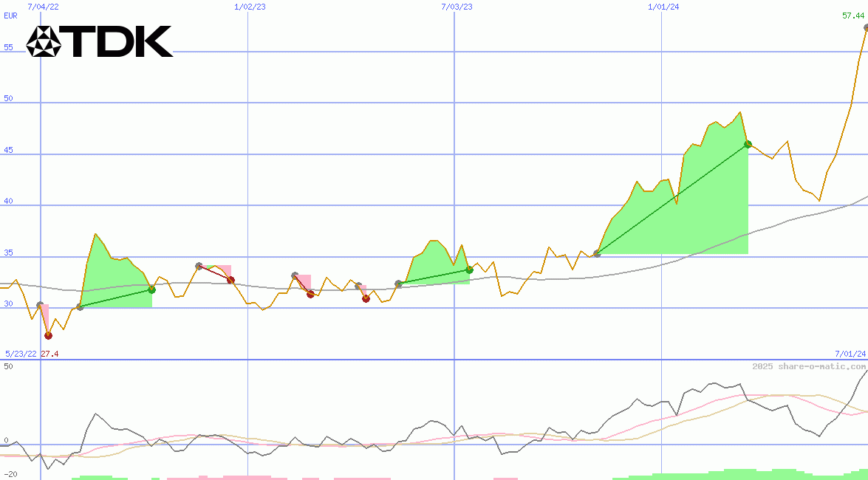This screenshot has height=480, width=868.
Task: Select the 7/04/22 date label
Action: [x=43, y=7]
